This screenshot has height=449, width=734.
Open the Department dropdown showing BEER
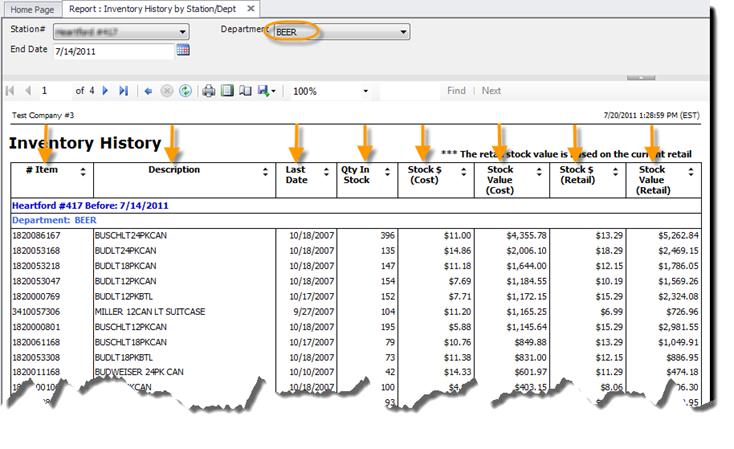403,32
